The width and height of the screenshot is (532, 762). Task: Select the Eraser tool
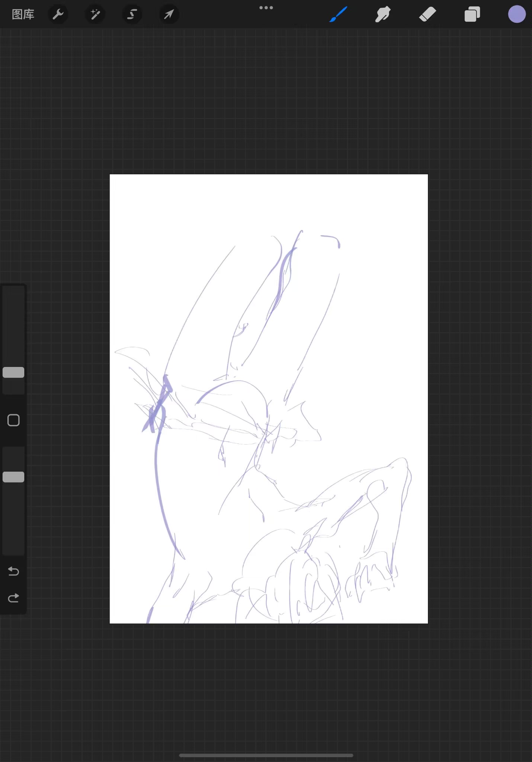427,15
